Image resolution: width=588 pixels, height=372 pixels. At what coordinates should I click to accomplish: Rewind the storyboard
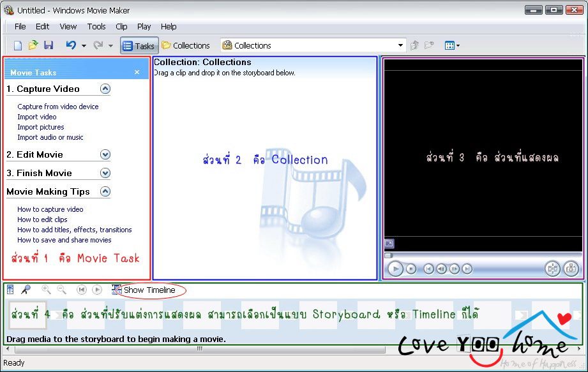pos(81,290)
